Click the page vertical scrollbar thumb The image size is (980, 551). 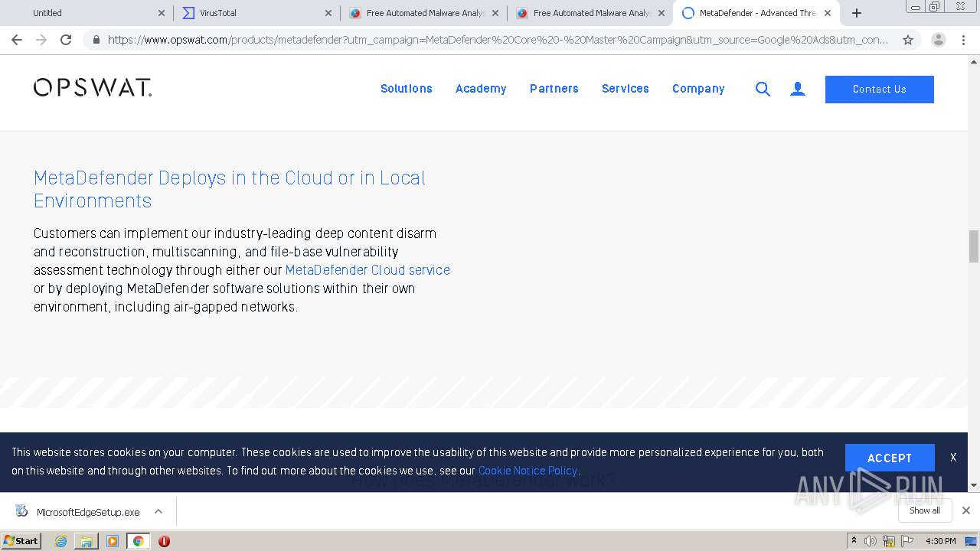[x=974, y=246]
